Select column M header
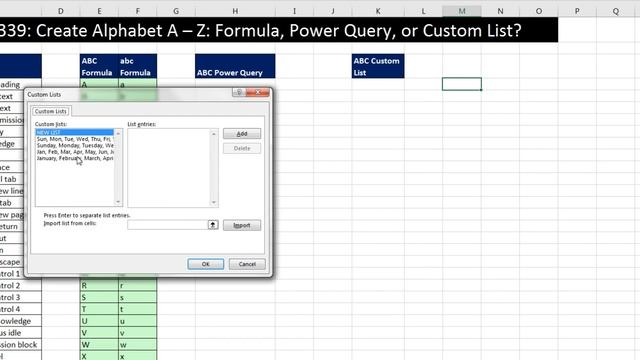Viewport: 640px width, 360px height. 462,11
